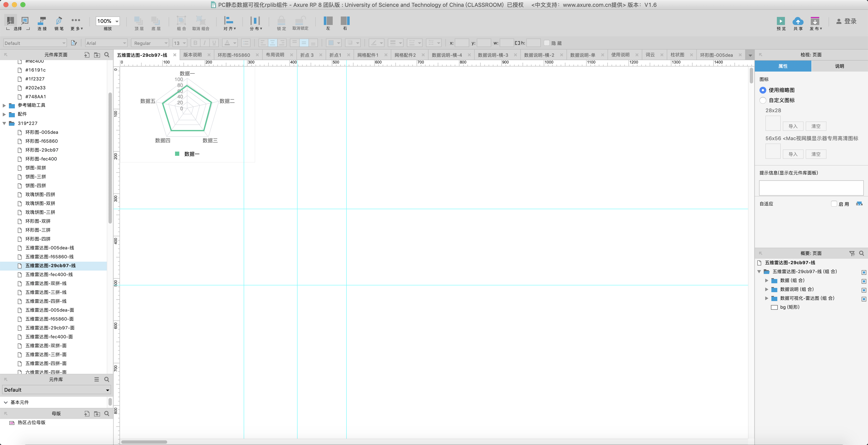Viewport: 868px width, 445px height.
Task: Switch to the 词云 tab
Action: pyautogui.click(x=650, y=55)
